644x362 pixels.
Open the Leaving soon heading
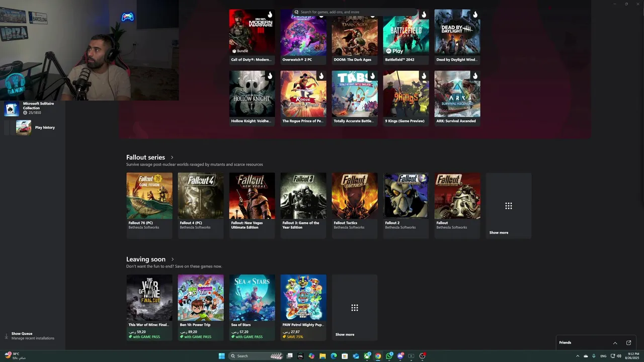tap(146, 259)
